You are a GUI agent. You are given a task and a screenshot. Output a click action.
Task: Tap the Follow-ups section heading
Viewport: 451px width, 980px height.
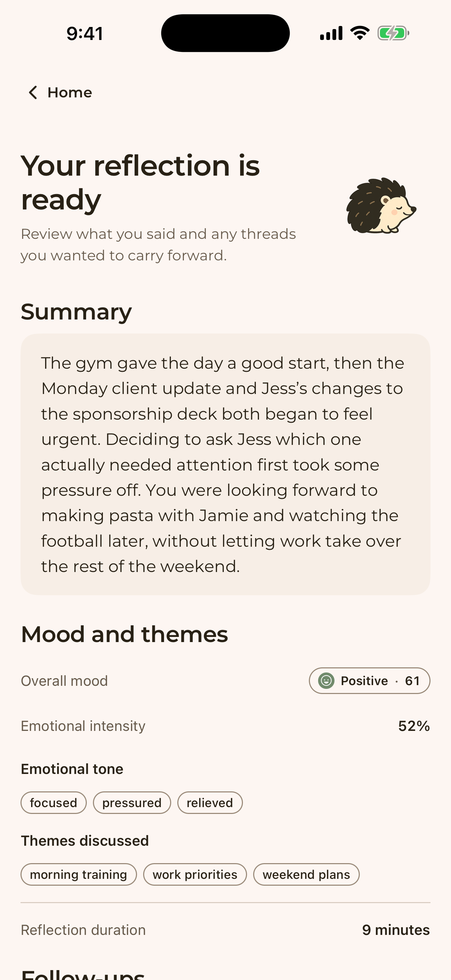point(83,975)
